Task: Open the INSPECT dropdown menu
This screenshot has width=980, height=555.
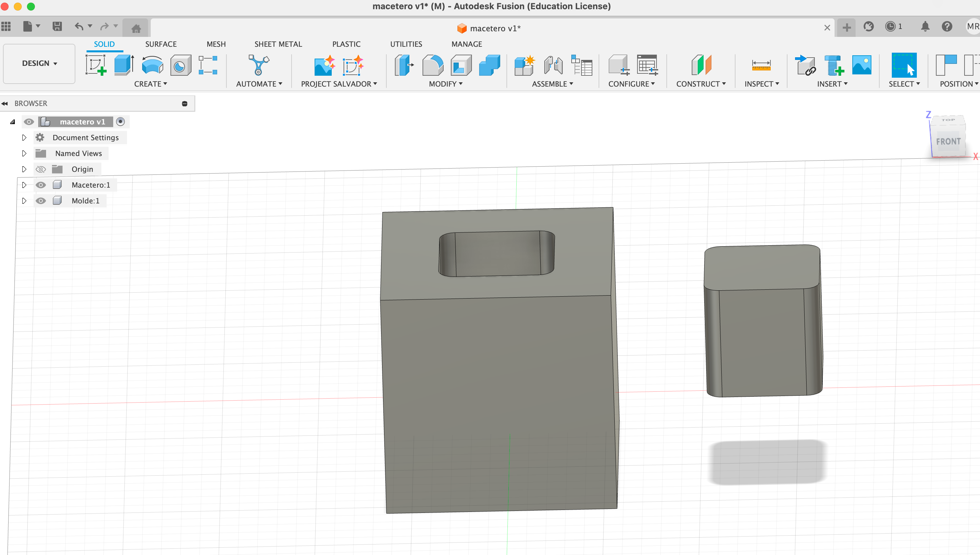Action: (x=762, y=84)
